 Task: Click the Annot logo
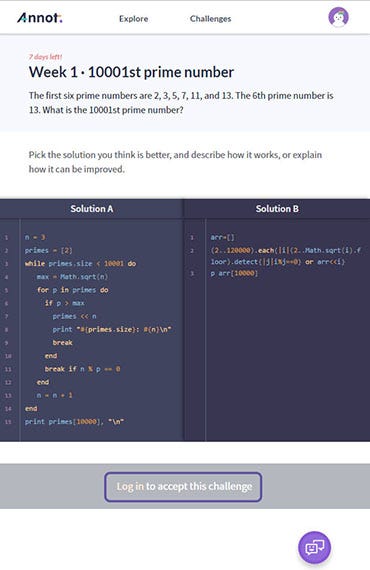coord(40,18)
